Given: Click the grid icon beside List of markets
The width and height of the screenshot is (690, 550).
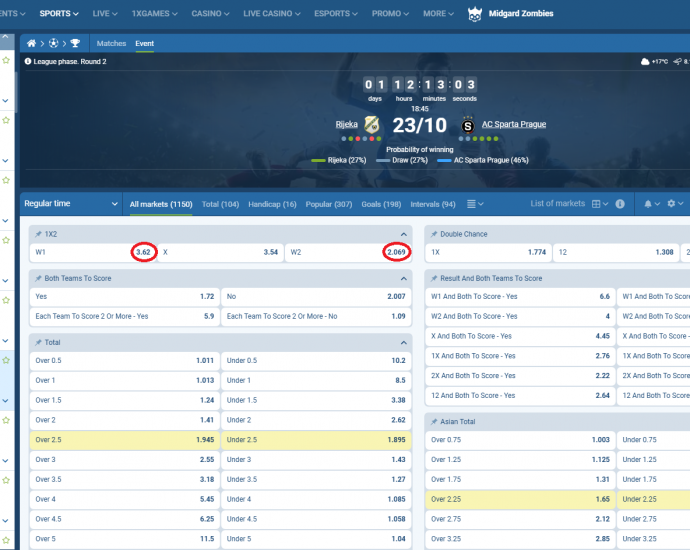Looking at the screenshot, I should (x=596, y=204).
